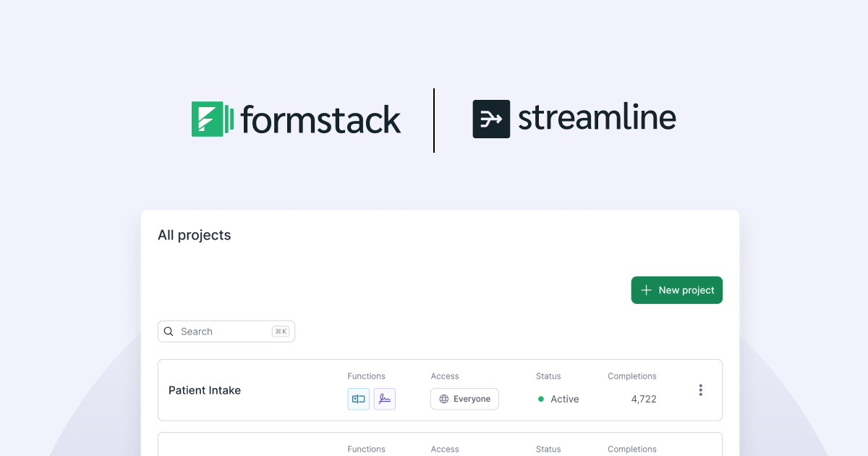Click the Active status of Patient Intake
Screen dimensions: 868x456
point(558,399)
